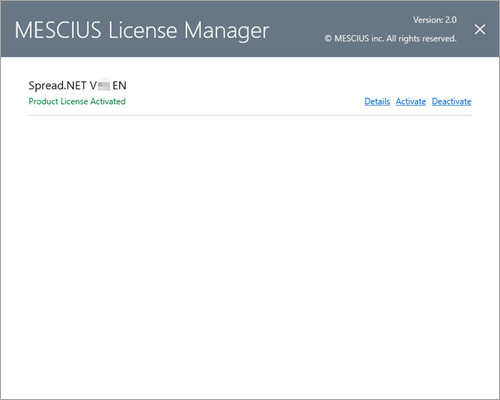Open the Details link for Spread.NET
This screenshot has height=400, width=500.
tap(377, 101)
